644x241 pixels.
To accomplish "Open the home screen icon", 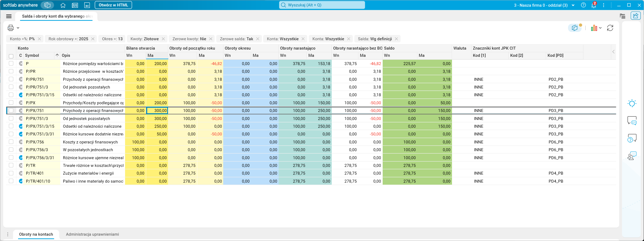I will pos(63,5).
